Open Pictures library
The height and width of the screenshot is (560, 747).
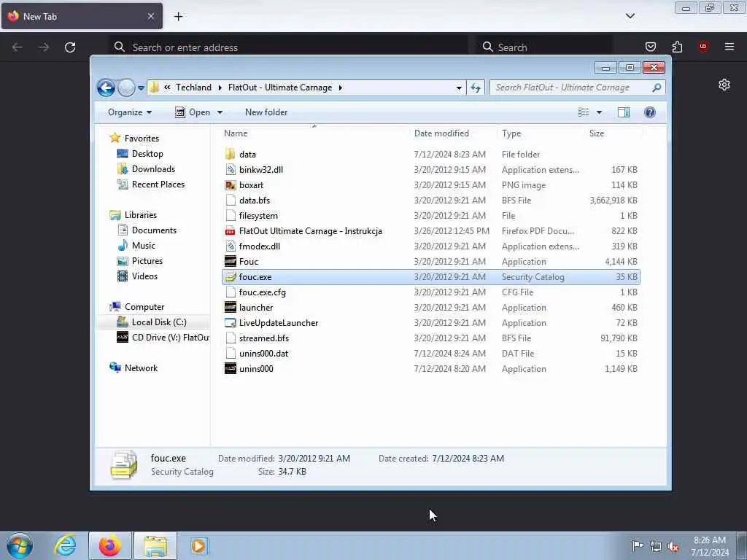pyautogui.click(x=147, y=261)
